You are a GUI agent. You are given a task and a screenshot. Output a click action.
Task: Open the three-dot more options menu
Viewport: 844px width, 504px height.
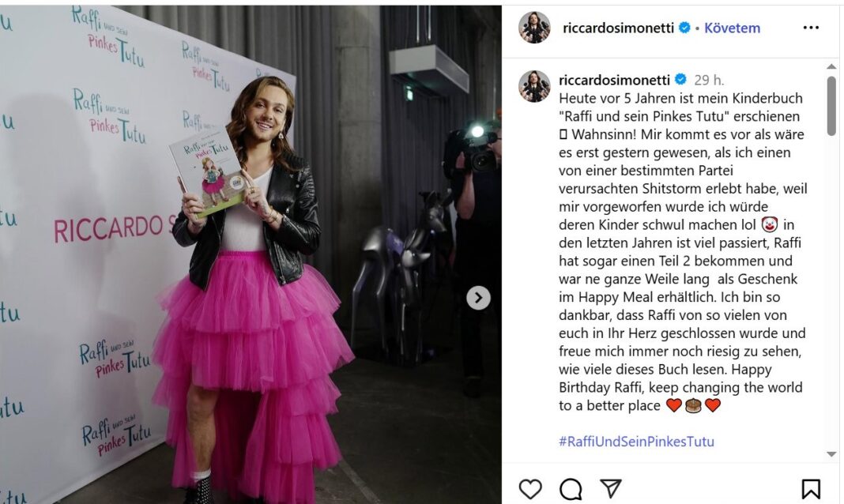click(811, 28)
